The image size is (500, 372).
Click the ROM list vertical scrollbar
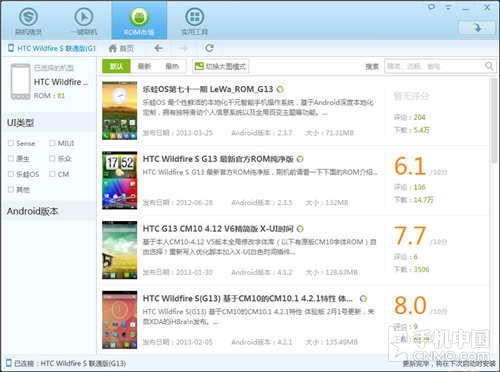(x=494, y=121)
